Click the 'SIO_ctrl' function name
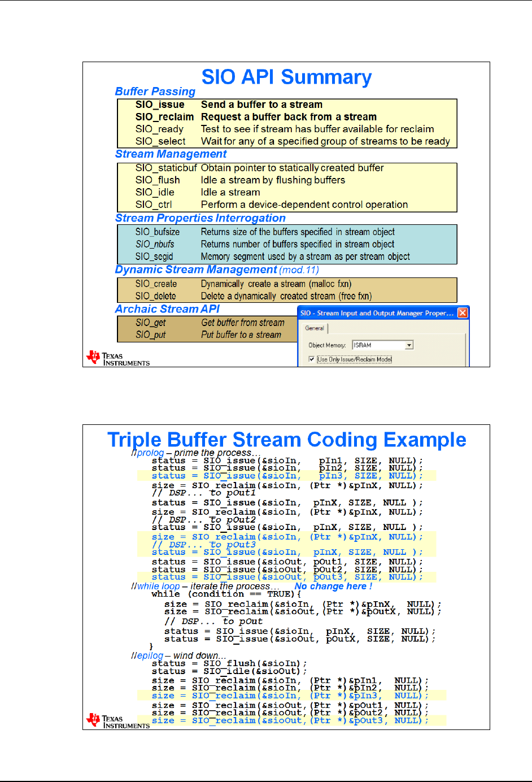This screenshot has width=532, height=782. [x=154, y=205]
